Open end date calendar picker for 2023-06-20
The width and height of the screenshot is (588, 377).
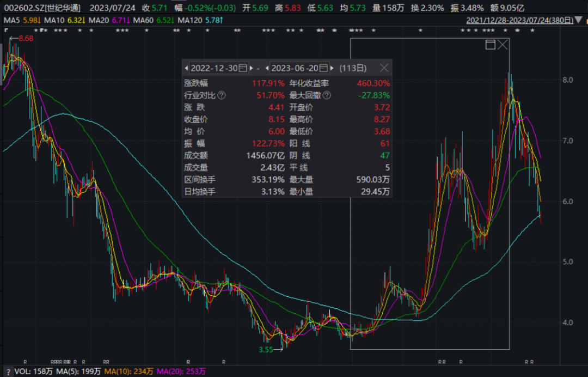click(323, 68)
